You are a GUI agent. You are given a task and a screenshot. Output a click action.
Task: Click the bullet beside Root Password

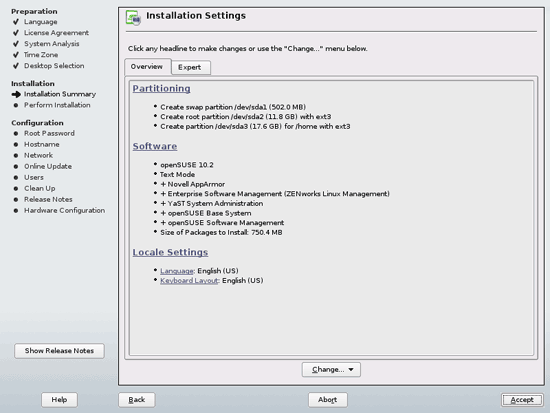click(16, 133)
